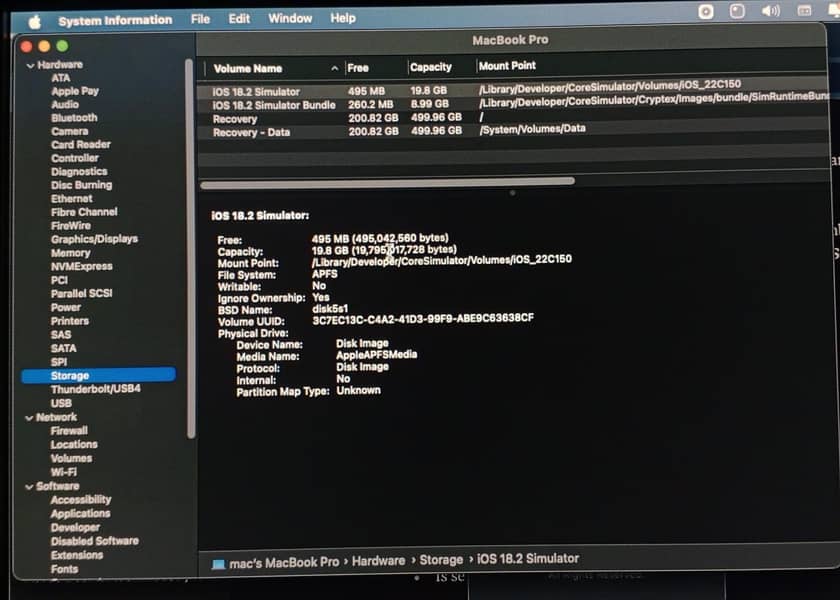Sort by Volume Name column arrow

[x=334, y=69]
